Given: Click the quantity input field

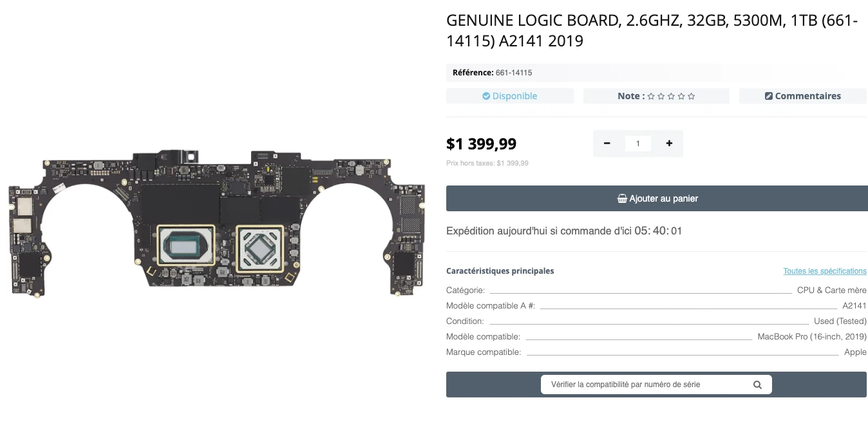Looking at the screenshot, I should pyautogui.click(x=638, y=143).
